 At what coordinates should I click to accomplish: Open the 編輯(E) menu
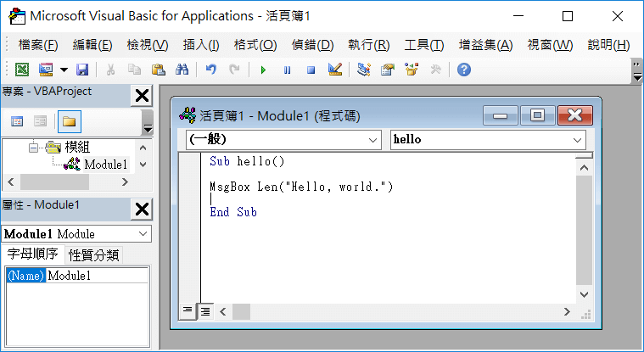pos(92,45)
